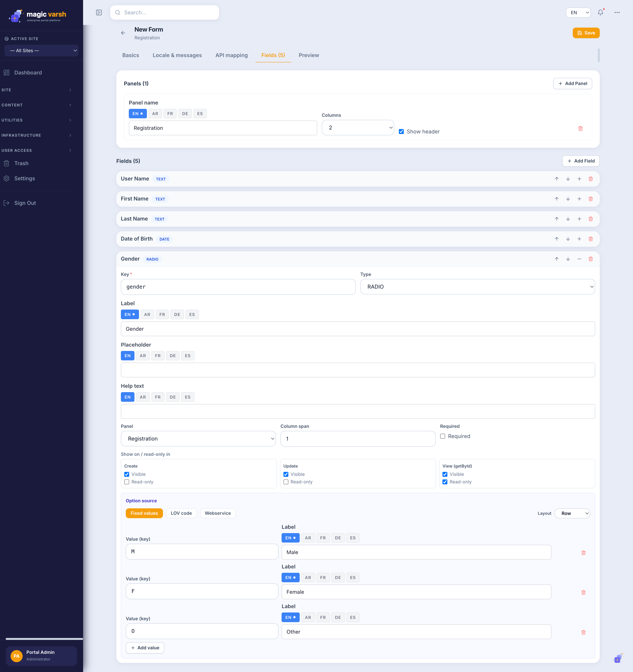Click the Add Field button
This screenshot has width=633, height=672.
point(581,161)
